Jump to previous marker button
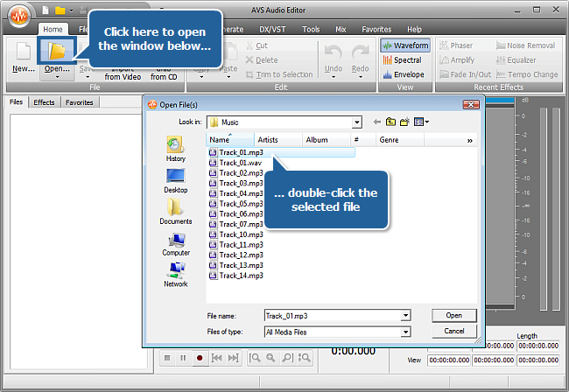569x392 pixels. (x=216, y=358)
